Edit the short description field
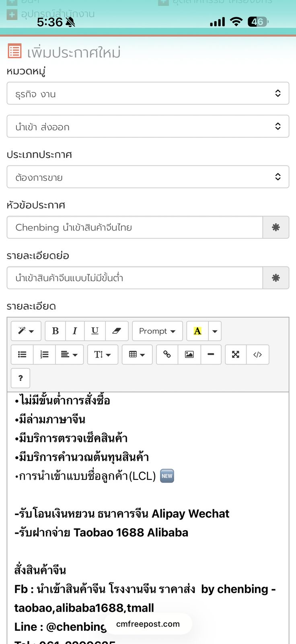 coord(135,278)
